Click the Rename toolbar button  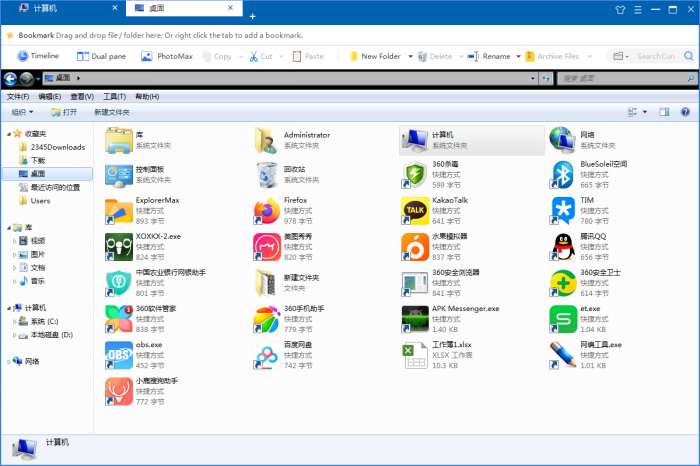(489, 56)
